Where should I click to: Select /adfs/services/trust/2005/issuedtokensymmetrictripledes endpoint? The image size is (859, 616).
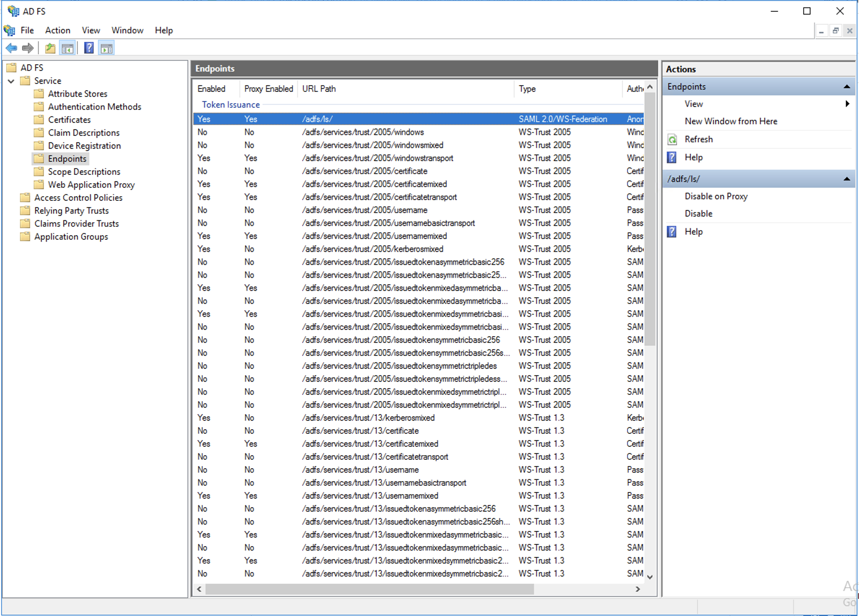point(418,366)
